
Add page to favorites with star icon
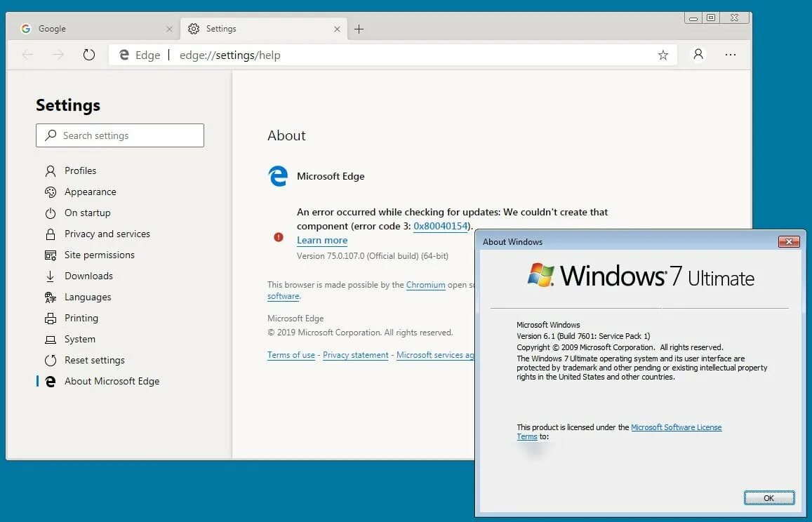pos(663,55)
